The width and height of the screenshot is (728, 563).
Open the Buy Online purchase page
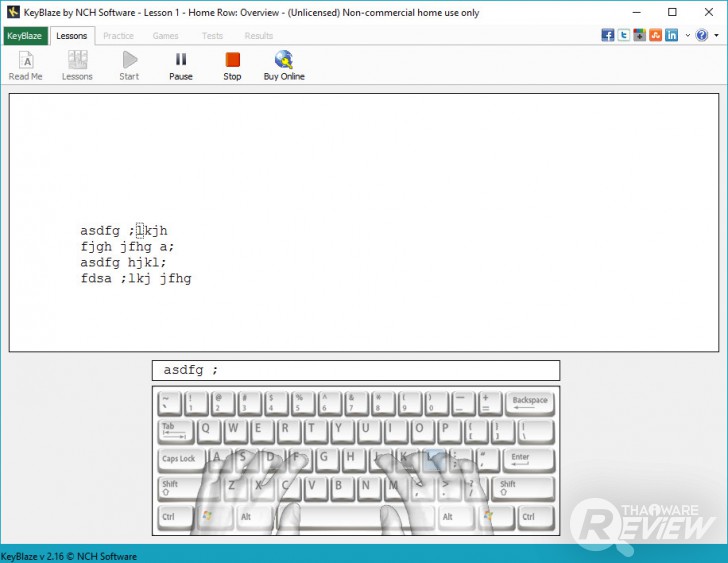tap(284, 66)
